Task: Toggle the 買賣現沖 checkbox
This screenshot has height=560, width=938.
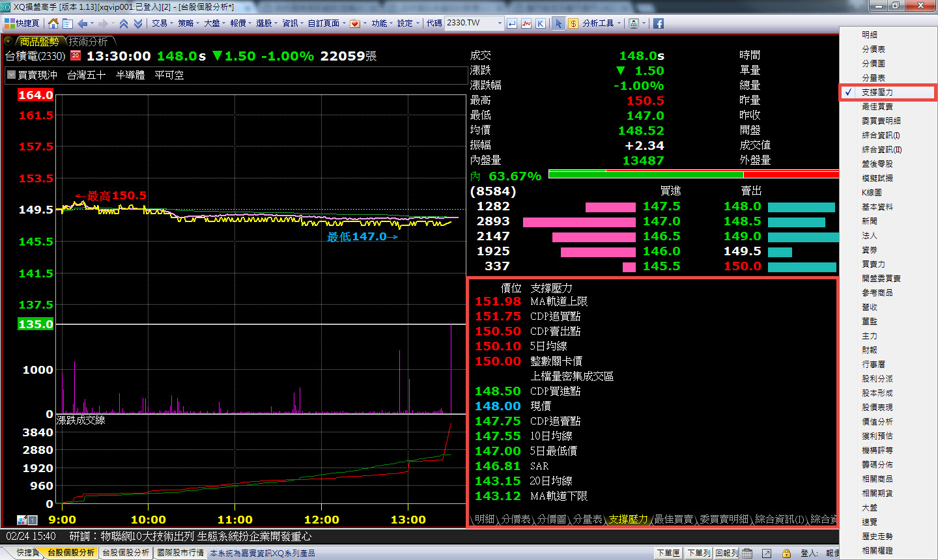Action: click(10, 75)
